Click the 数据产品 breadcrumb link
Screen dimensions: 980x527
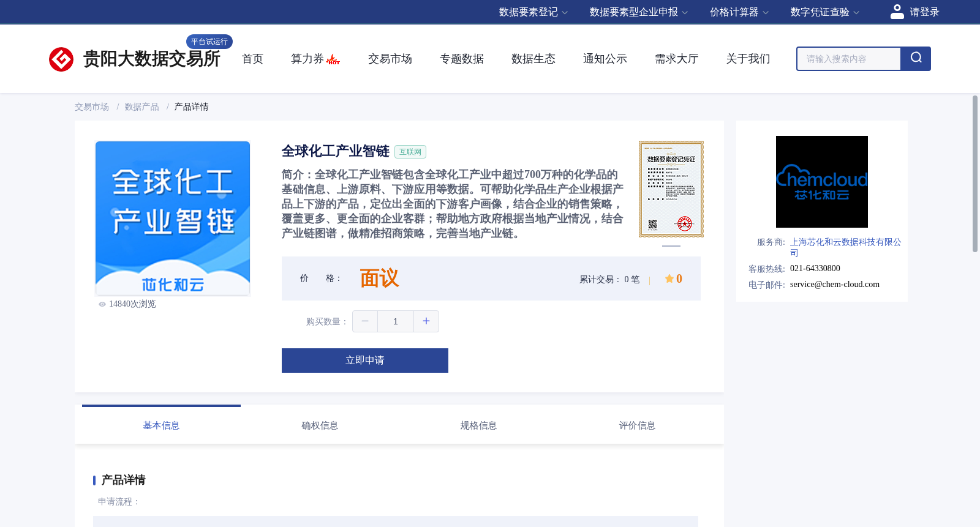142,107
